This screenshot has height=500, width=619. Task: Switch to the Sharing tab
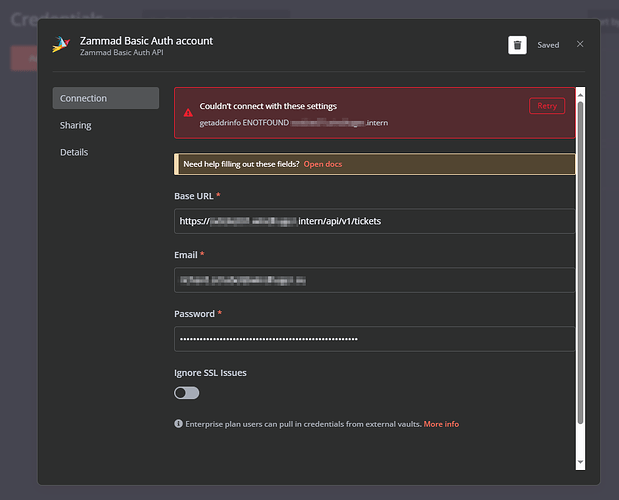[x=76, y=125]
